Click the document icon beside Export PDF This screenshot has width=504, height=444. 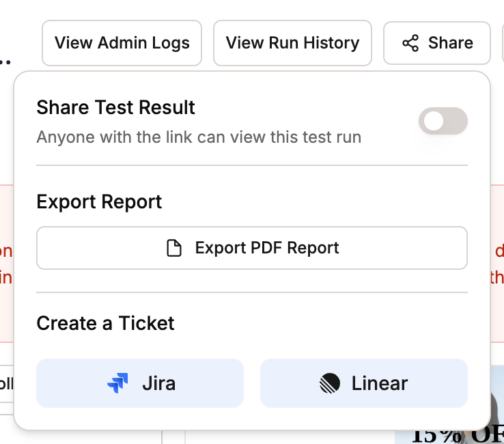pos(174,248)
